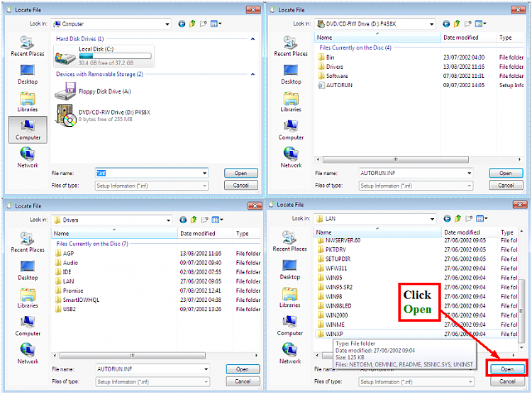
Task: Open File name dropdown in DVD/CD-RW dialog
Action: click(x=470, y=174)
